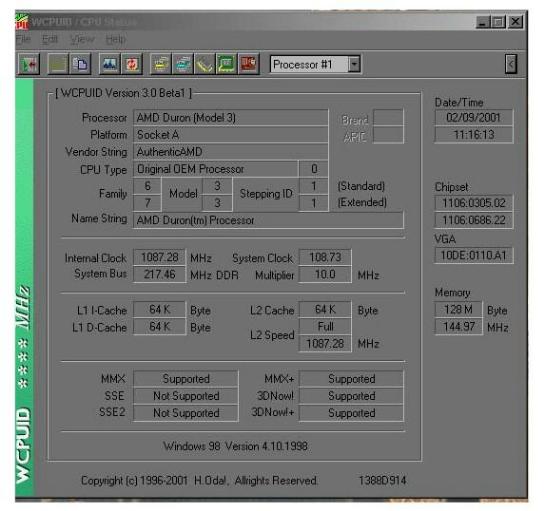Click the chipset value 1106:0686.22

tap(474, 220)
